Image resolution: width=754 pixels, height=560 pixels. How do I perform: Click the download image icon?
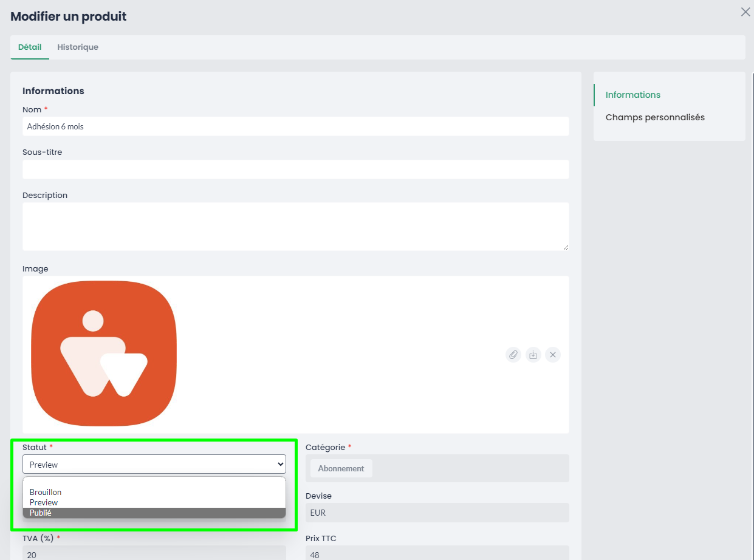pyautogui.click(x=533, y=355)
